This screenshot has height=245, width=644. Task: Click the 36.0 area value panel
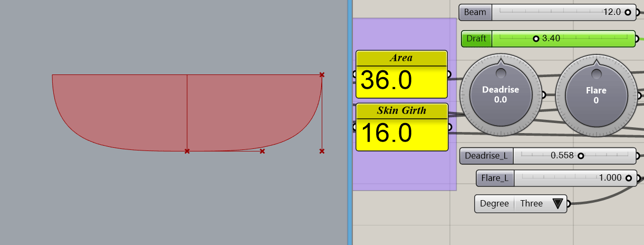(x=401, y=82)
